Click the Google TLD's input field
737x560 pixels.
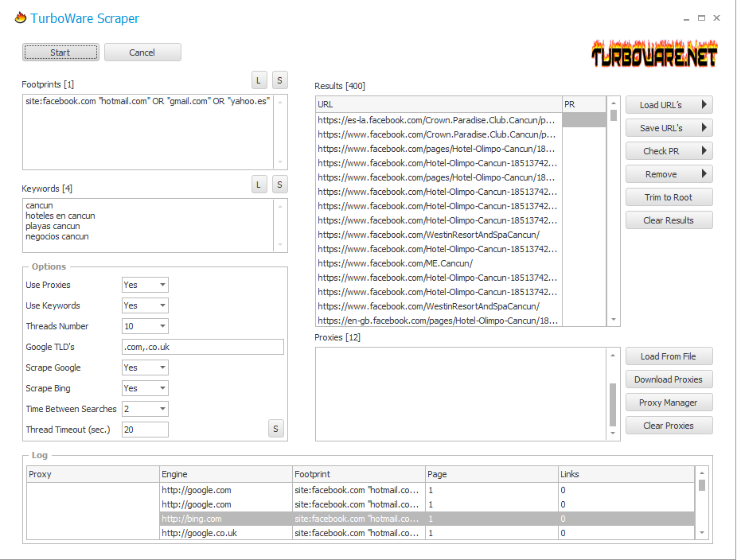[x=202, y=347]
